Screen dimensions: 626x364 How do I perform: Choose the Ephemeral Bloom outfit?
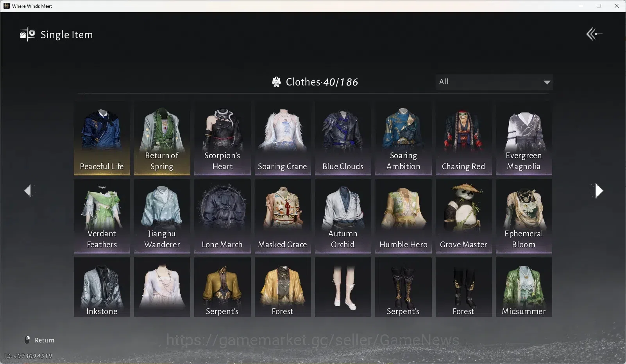pos(524,216)
